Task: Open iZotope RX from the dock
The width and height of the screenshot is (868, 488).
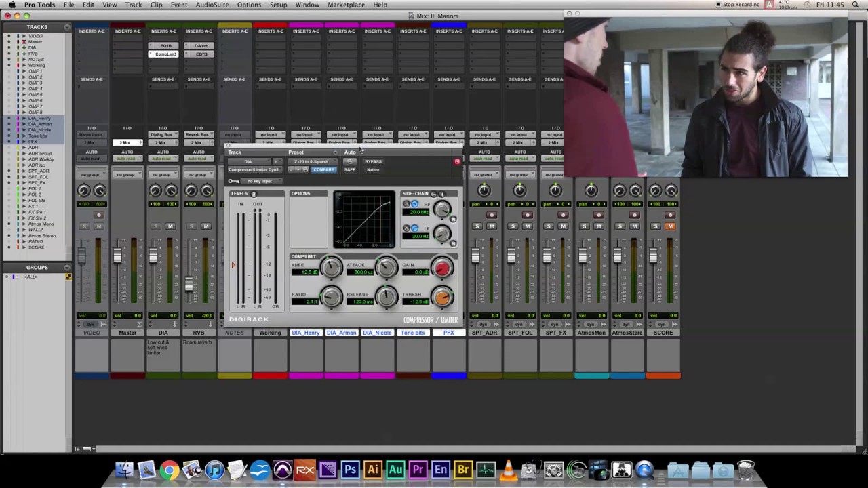Action: (305, 470)
